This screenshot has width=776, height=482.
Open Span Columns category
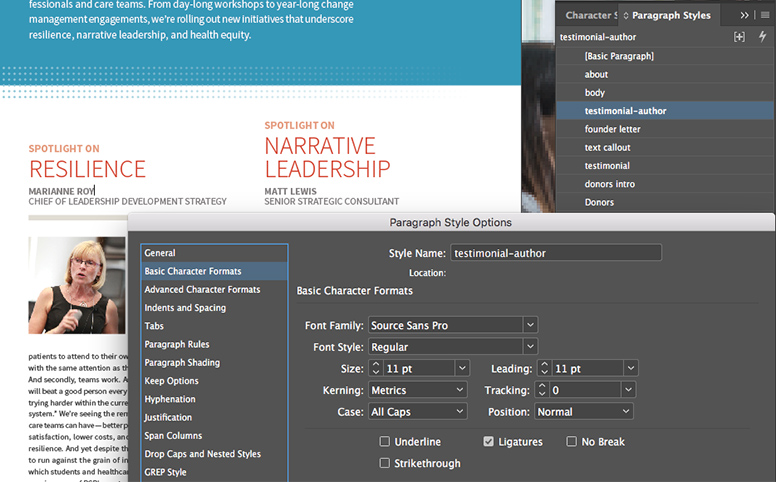214,436
